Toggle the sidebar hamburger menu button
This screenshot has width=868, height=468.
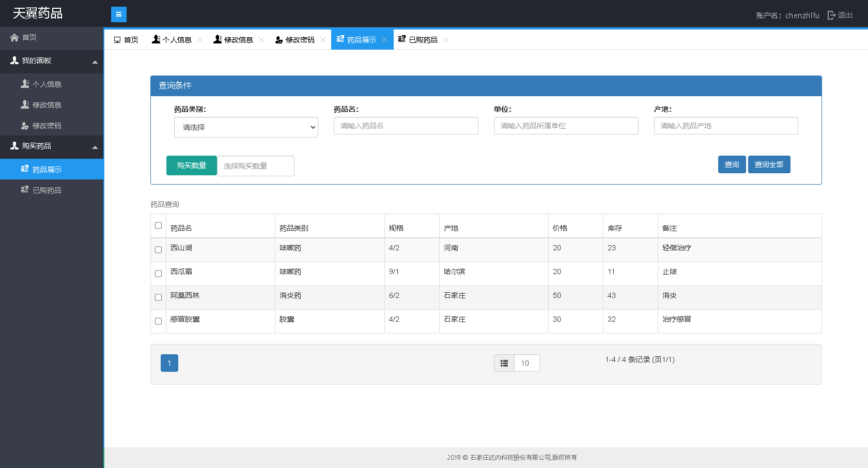tap(119, 14)
